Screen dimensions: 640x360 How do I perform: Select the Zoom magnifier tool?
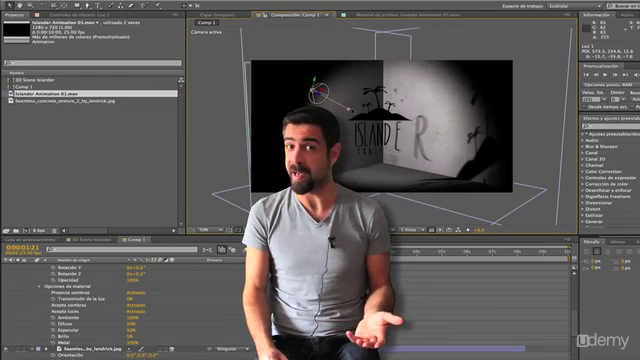30,5
